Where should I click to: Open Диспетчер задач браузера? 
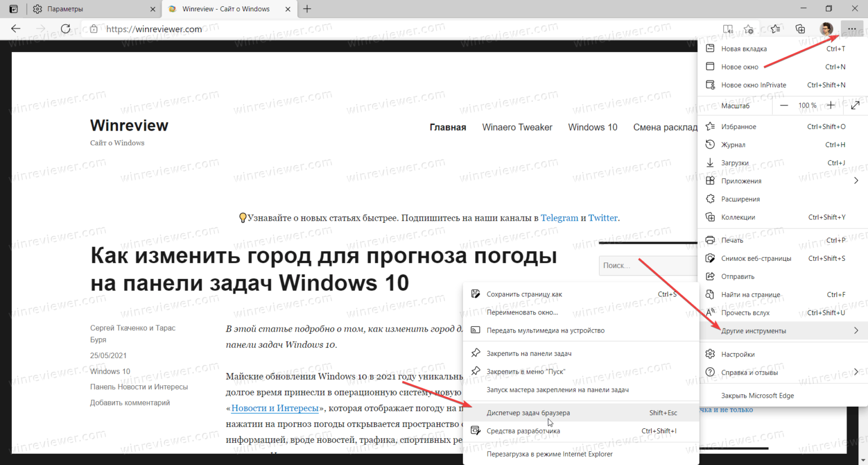point(581,413)
